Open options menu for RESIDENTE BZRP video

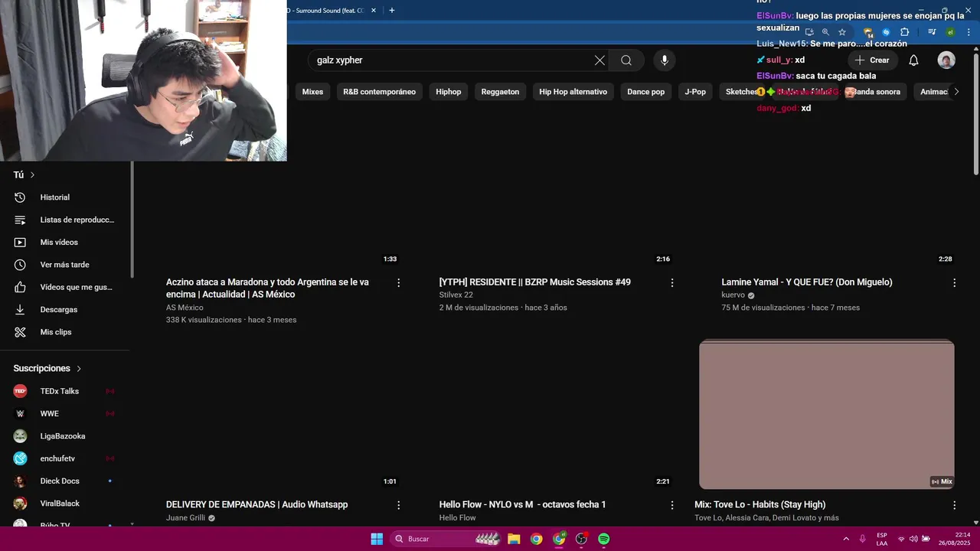672,283
